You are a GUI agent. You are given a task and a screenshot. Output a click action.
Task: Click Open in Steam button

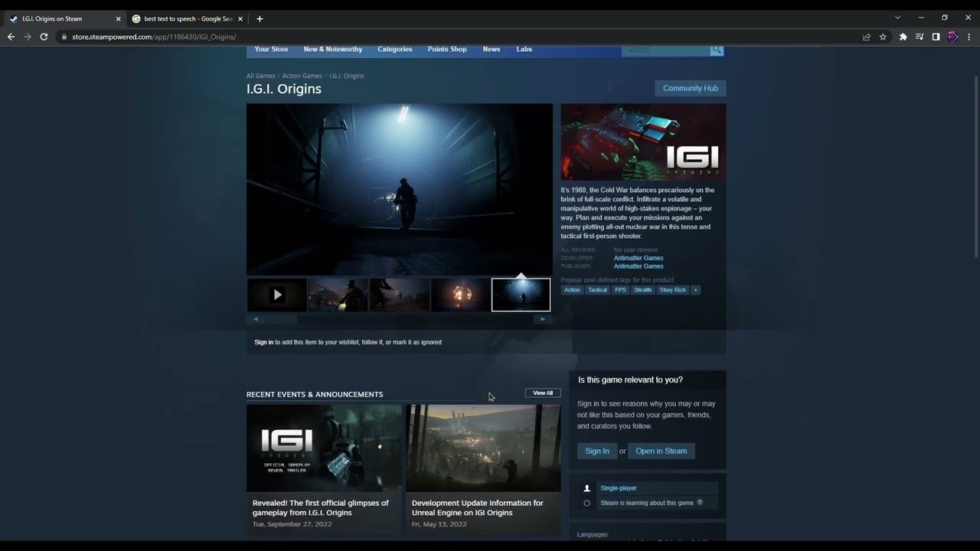click(661, 451)
